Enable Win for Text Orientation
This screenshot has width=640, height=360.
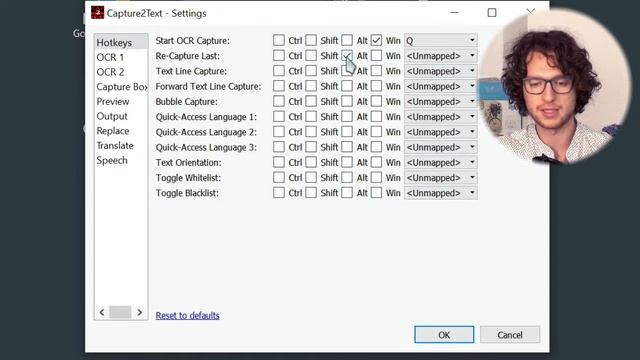click(376, 162)
